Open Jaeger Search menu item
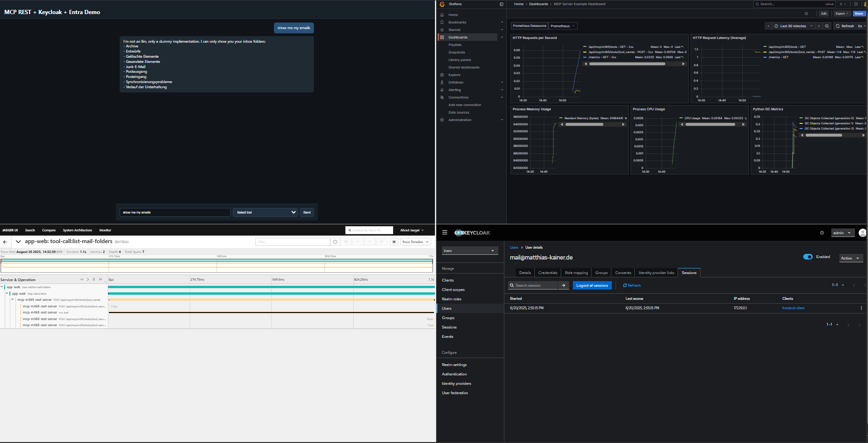 click(30, 230)
